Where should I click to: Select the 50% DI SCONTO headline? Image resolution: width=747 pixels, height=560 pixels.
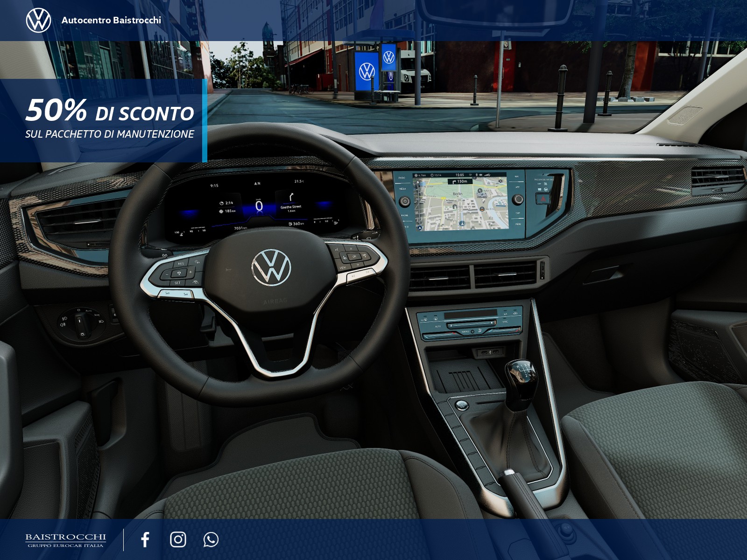coord(110,110)
